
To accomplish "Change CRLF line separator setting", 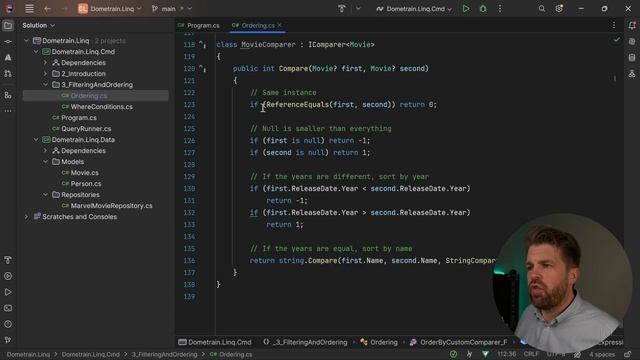I will click(531, 354).
